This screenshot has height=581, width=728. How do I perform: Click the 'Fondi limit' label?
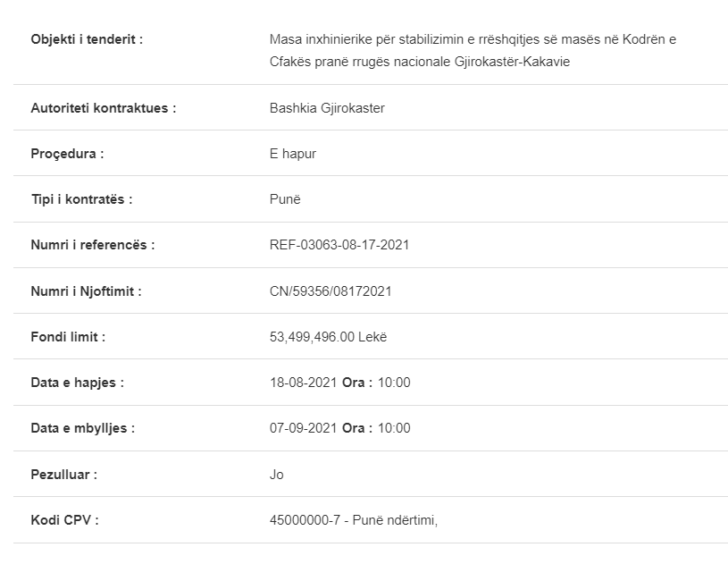pos(68,337)
